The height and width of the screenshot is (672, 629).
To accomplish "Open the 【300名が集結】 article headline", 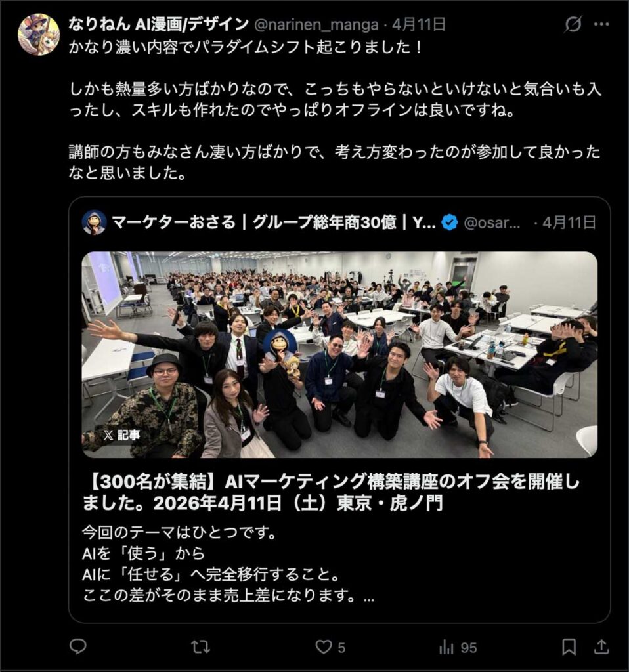I will coord(331,492).
